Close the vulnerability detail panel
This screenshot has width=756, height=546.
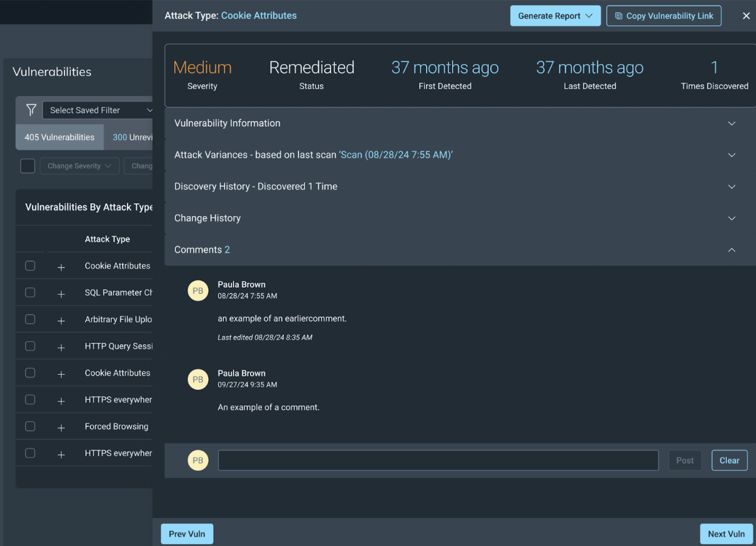tap(746, 16)
